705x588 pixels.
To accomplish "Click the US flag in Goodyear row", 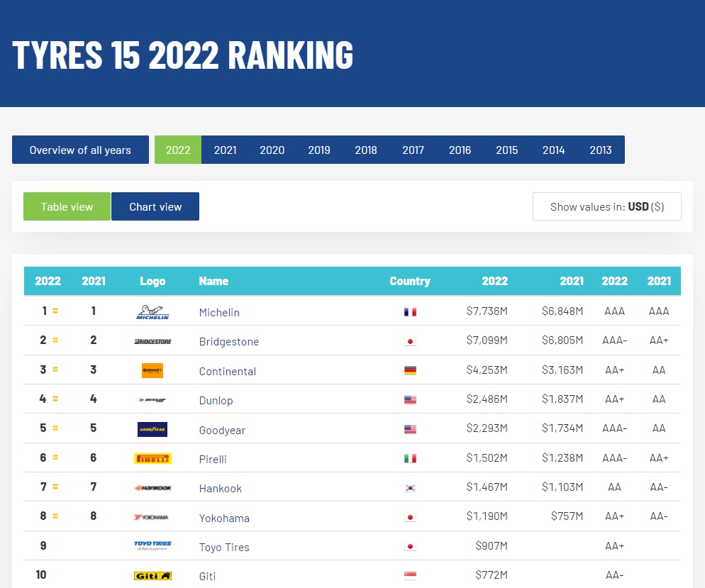I will (x=410, y=429).
